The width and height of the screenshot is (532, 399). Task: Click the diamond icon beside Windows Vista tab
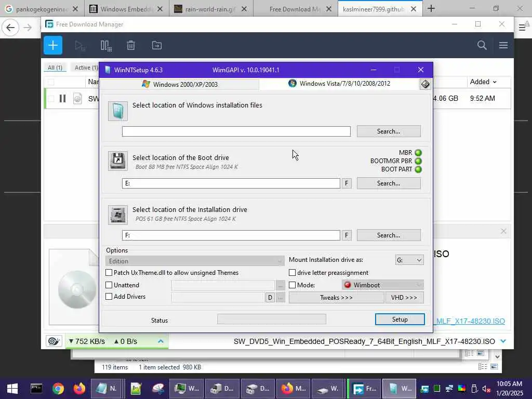click(x=425, y=84)
